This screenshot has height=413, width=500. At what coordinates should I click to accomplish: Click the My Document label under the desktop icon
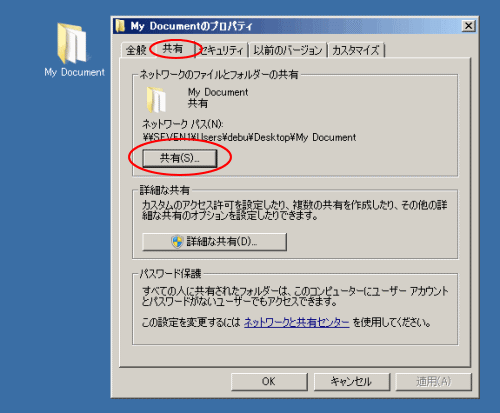pyautogui.click(x=74, y=72)
